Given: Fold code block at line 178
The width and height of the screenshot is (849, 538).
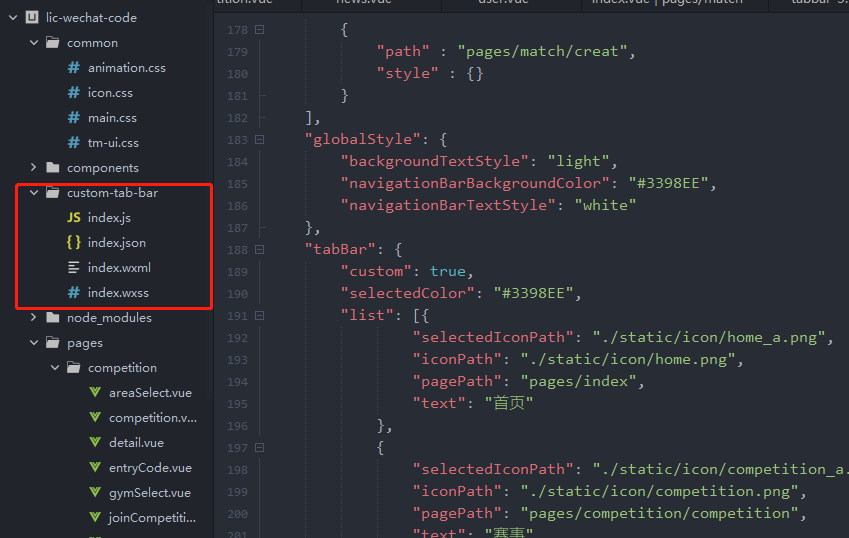Looking at the screenshot, I should coord(259,30).
